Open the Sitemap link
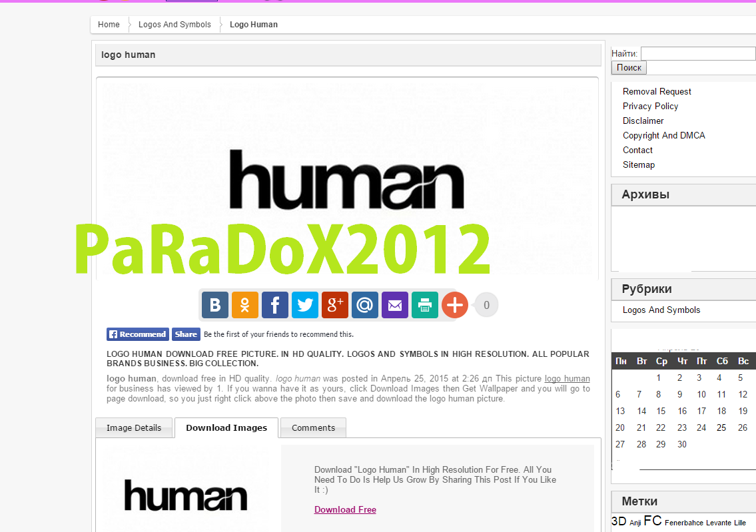 [x=639, y=165]
